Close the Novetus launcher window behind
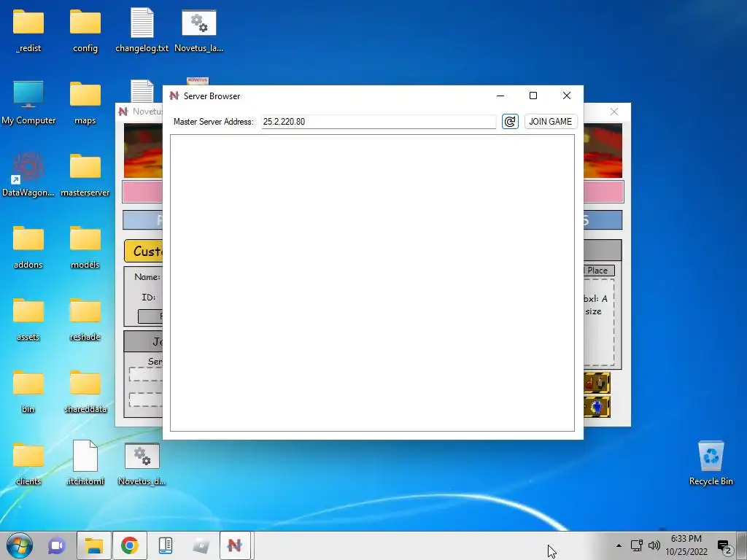This screenshot has height=560, width=747. 614,112
